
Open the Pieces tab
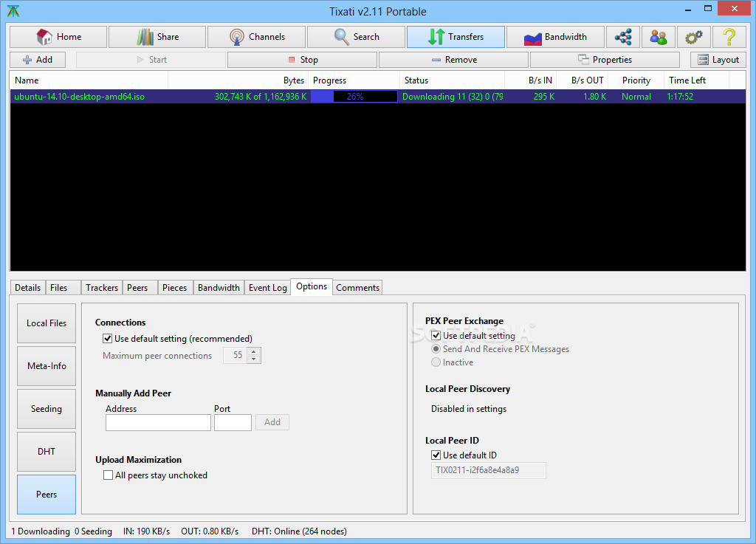[176, 288]
